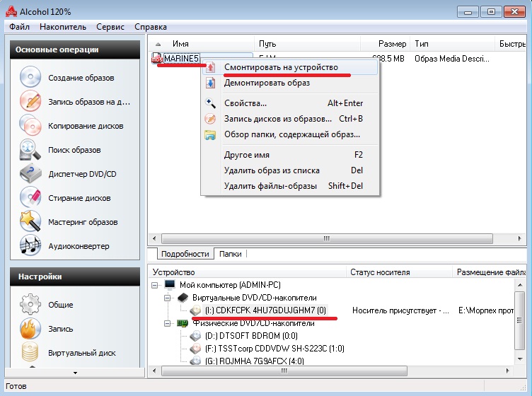Open Мастеринг образов operation

(83, 222)
